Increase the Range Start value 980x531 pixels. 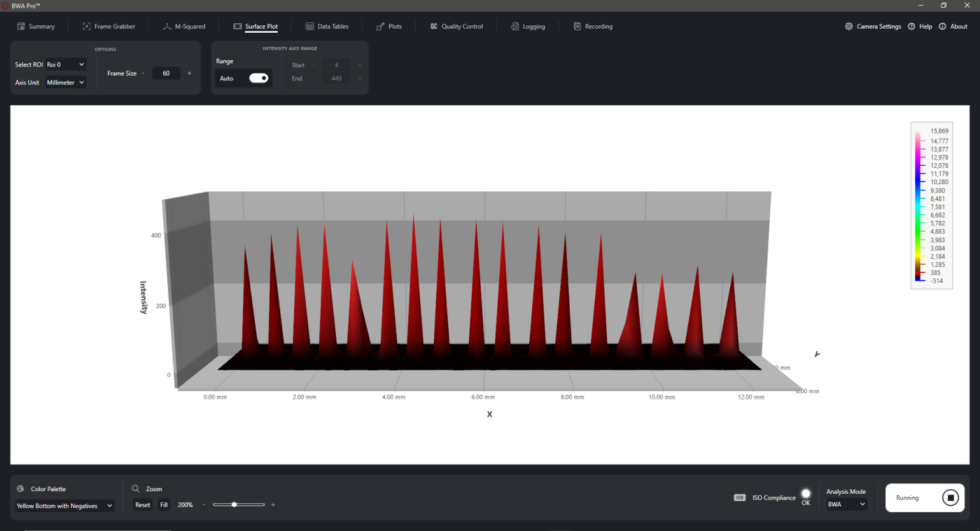coord(360,65)
